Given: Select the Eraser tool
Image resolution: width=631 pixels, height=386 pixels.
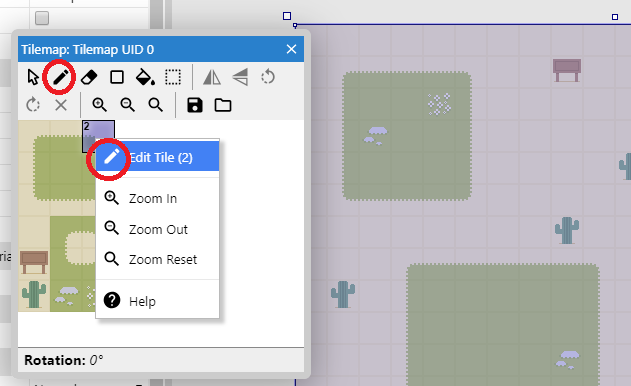Looking at the screenshot, I should point(89,77).
